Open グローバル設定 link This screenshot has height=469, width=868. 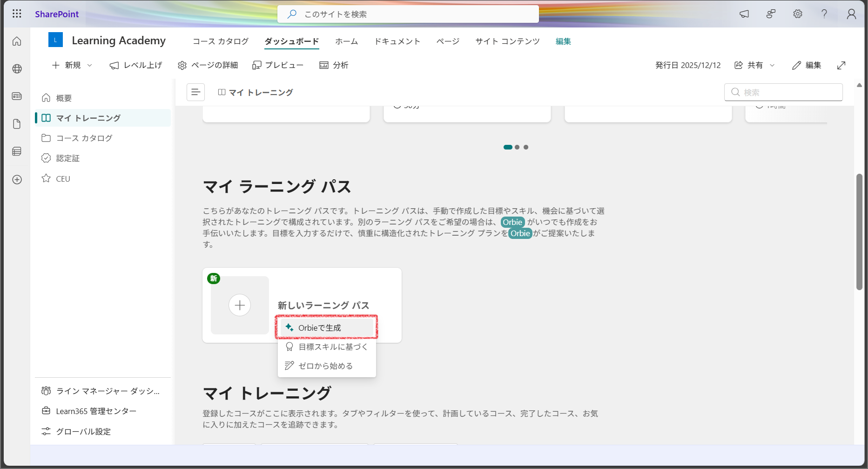[103, 431]
